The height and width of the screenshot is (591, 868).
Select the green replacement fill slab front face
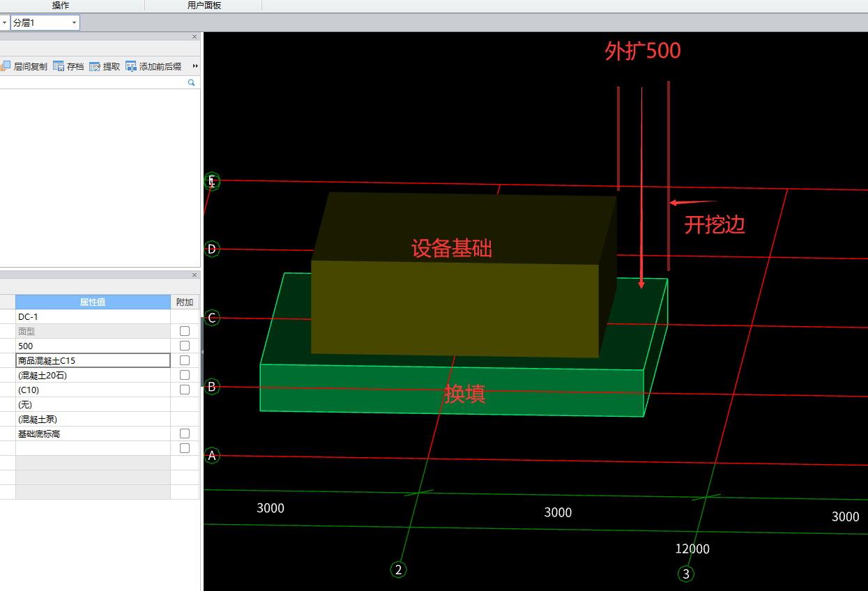[x=452, y=390]
